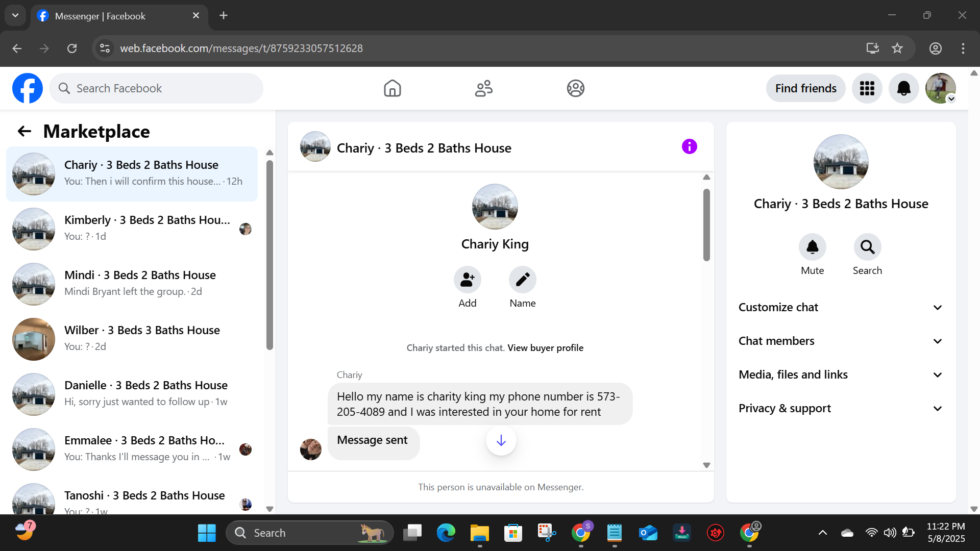Screen dimensions: 980x551
Task: Bookmark this page with the star icon
Action: [x=897, y=48]
